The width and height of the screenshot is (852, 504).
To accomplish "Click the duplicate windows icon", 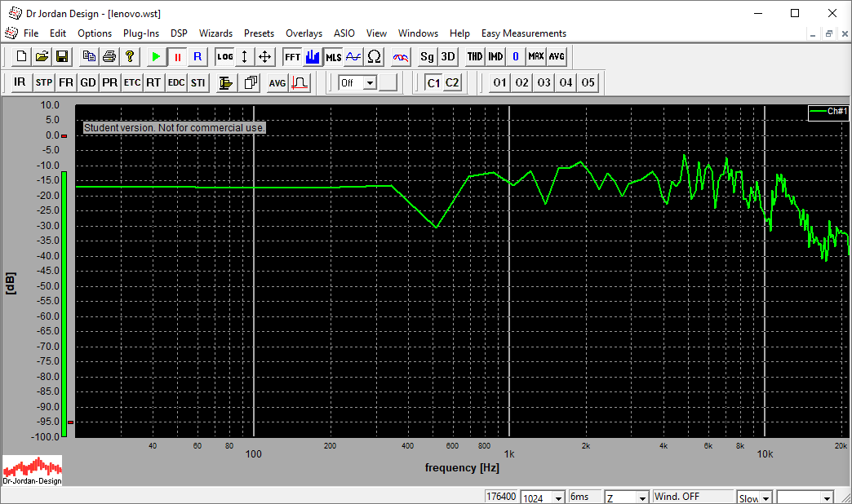I will (251, 82).
